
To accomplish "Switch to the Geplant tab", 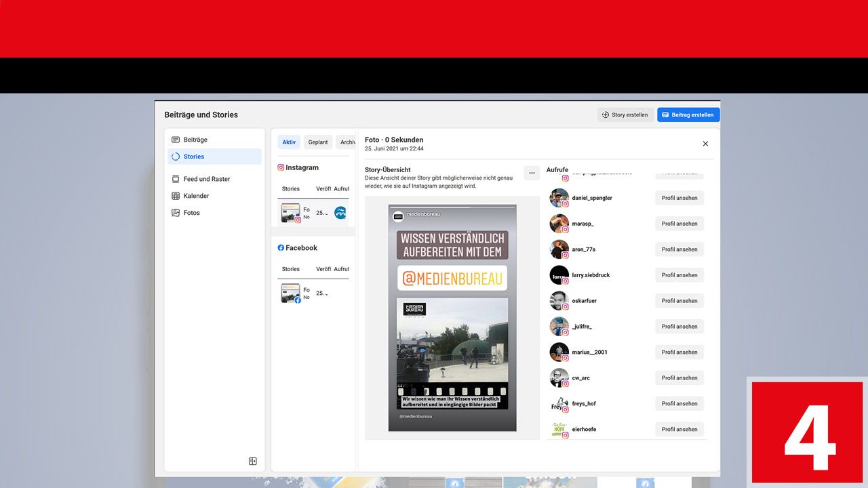I will 317,142.
